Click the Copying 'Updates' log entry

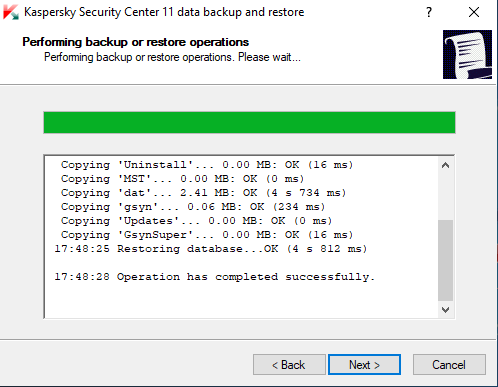pos(196,221)
